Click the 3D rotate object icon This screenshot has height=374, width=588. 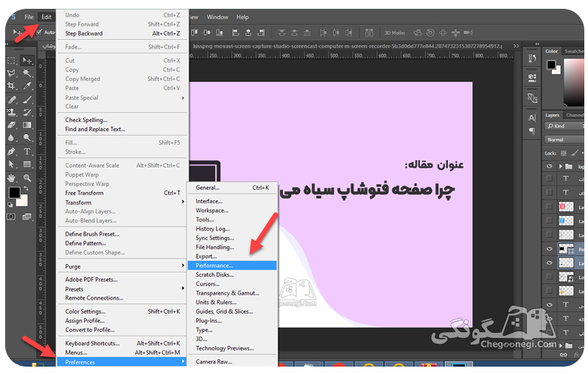[418, 32]
